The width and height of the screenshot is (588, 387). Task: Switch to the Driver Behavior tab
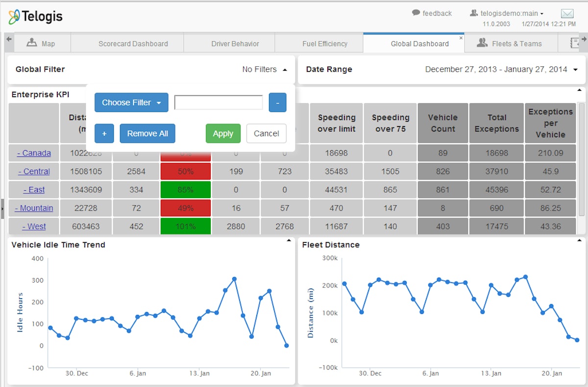[x=235, y=44]
